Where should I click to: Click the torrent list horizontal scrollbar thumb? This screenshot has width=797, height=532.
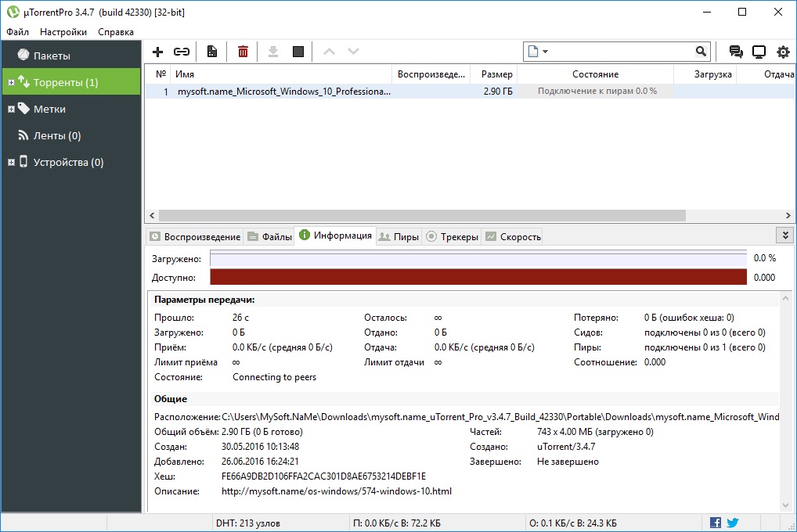[x=423, y=215]
